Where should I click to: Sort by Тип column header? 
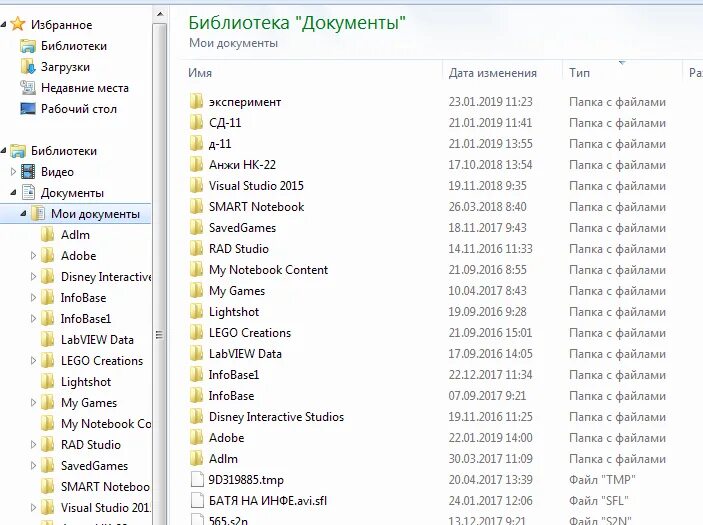(579, 73)
